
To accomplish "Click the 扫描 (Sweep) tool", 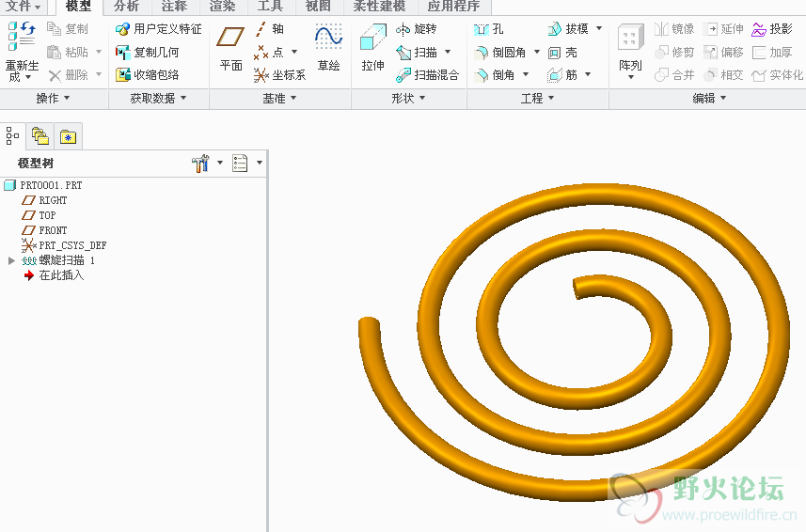I will pos(417,53).
